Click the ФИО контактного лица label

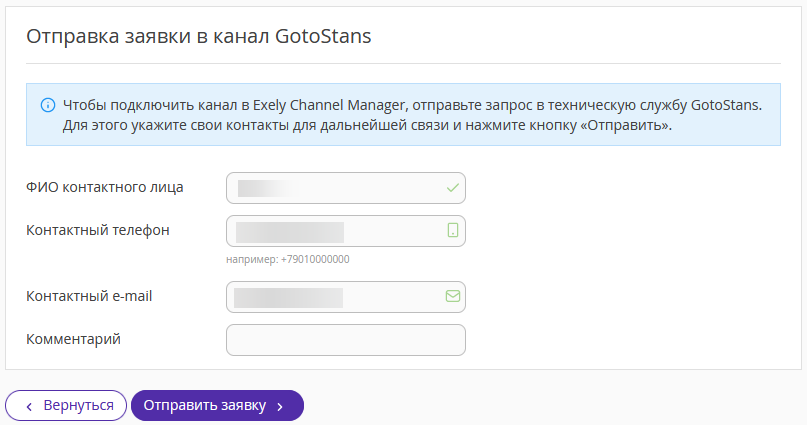(104, 187)
